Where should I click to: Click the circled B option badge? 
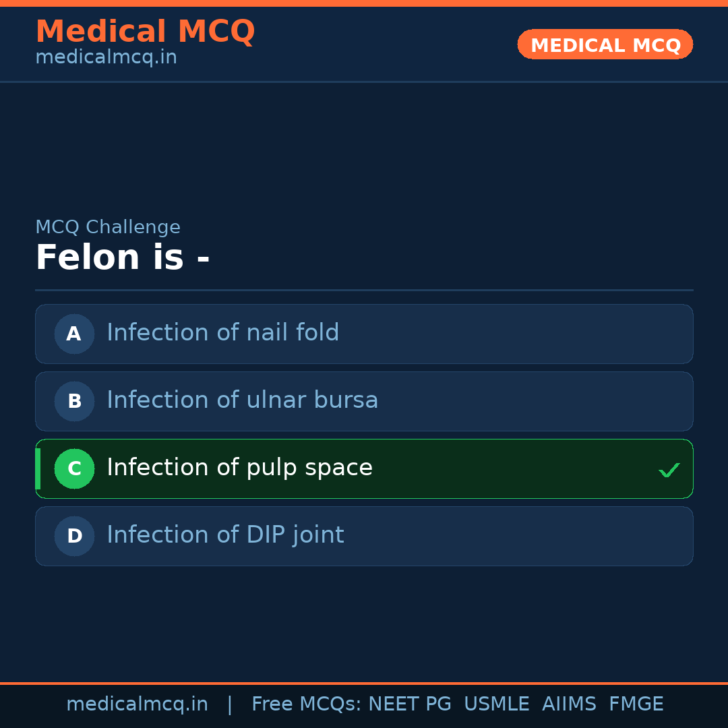tap(74, 401)
